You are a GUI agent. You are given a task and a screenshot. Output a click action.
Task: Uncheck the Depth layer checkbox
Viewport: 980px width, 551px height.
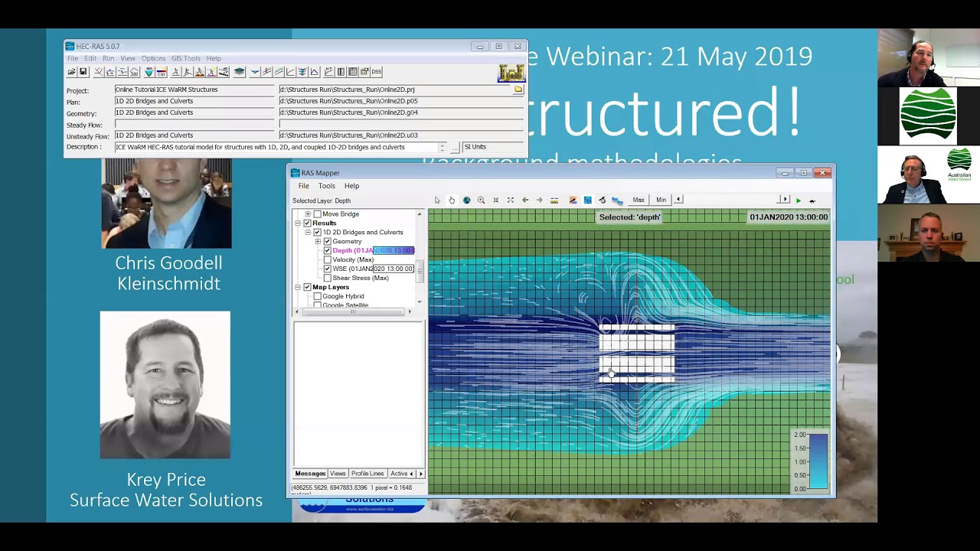pyautogui.click(x=328, y=251)
